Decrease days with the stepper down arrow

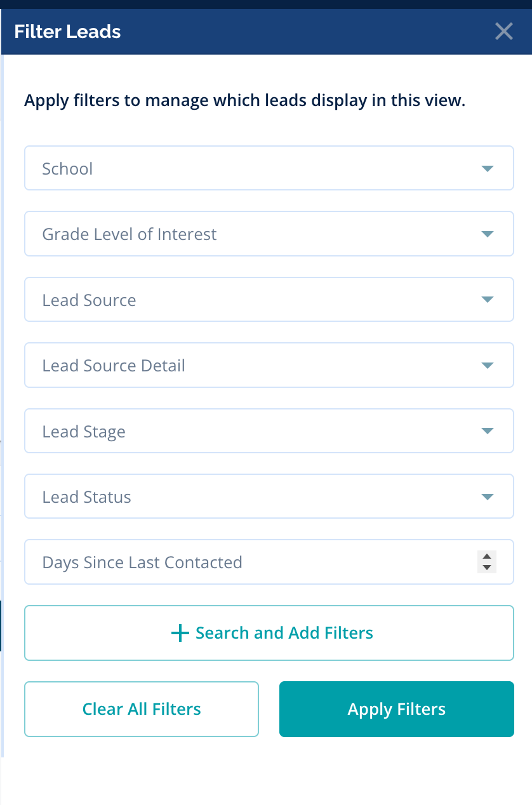487,568
